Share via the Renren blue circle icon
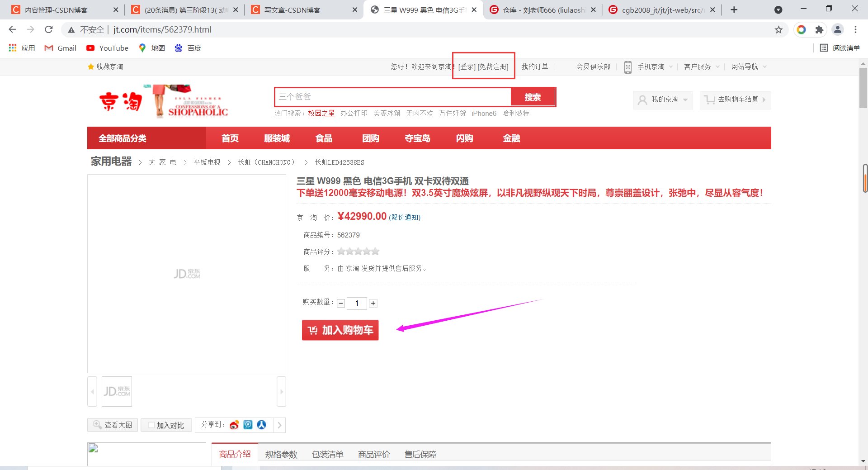 click(x=262, y=425)
